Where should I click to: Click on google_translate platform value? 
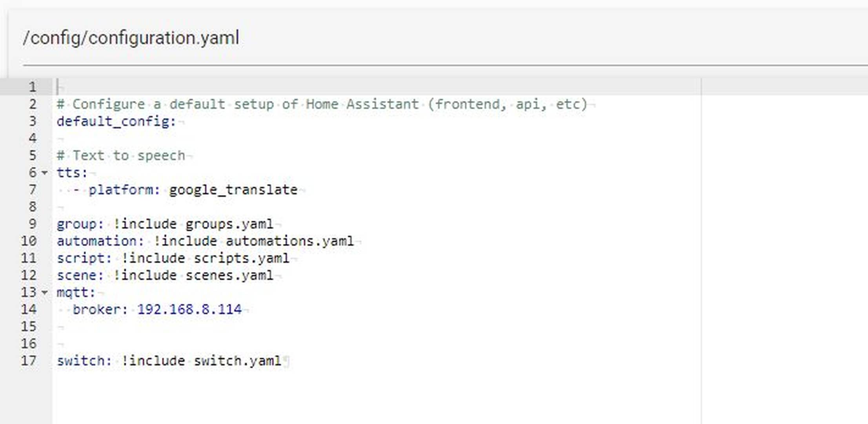[233, 190]
